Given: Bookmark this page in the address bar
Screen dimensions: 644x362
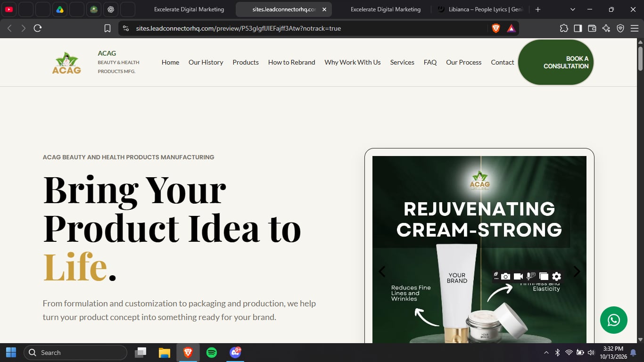Looking at the screenshot, I should pos(107,28).
